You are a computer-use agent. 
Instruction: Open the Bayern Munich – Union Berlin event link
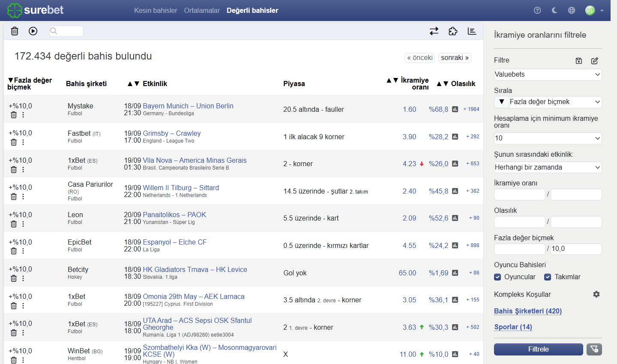(x=188, y=106)
